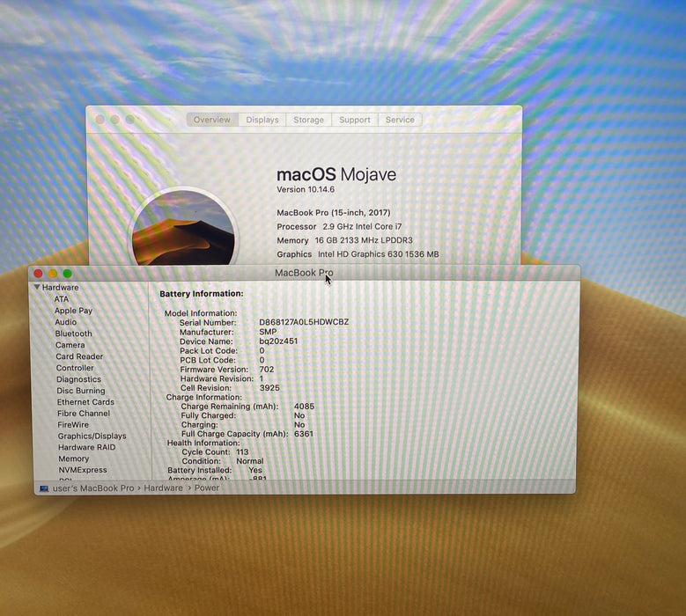Click the device name bq20z451

pos(278,341)
